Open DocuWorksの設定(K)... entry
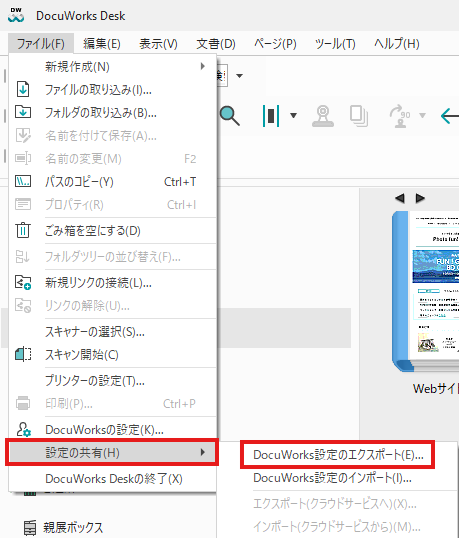The width and height of the screenshot is (459, 538). coord(113,429)
